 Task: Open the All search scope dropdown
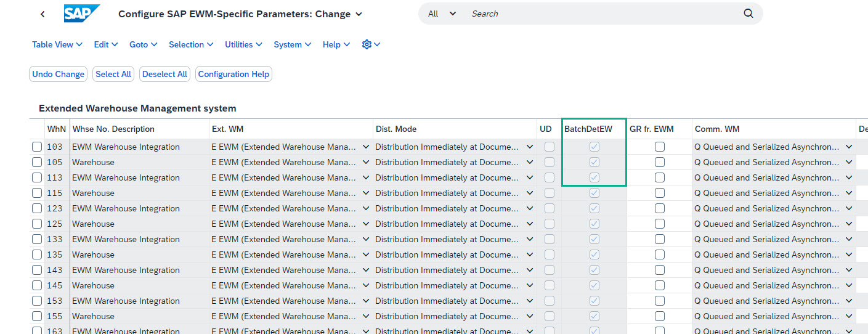point(442,14)
